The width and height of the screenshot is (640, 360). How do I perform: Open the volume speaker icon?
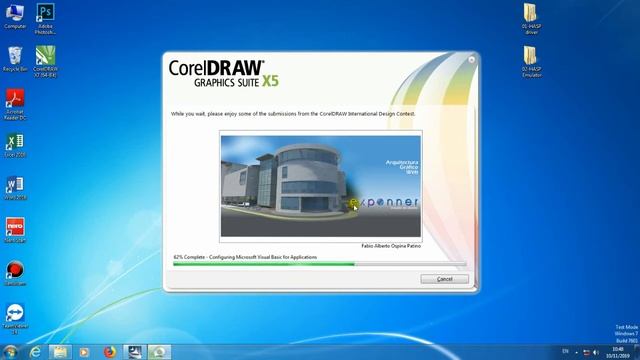(x=596, y=352)
